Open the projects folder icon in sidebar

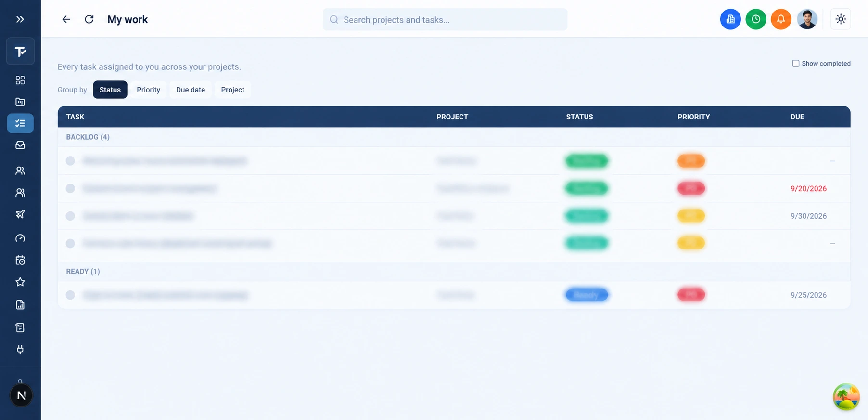point(20,102)
